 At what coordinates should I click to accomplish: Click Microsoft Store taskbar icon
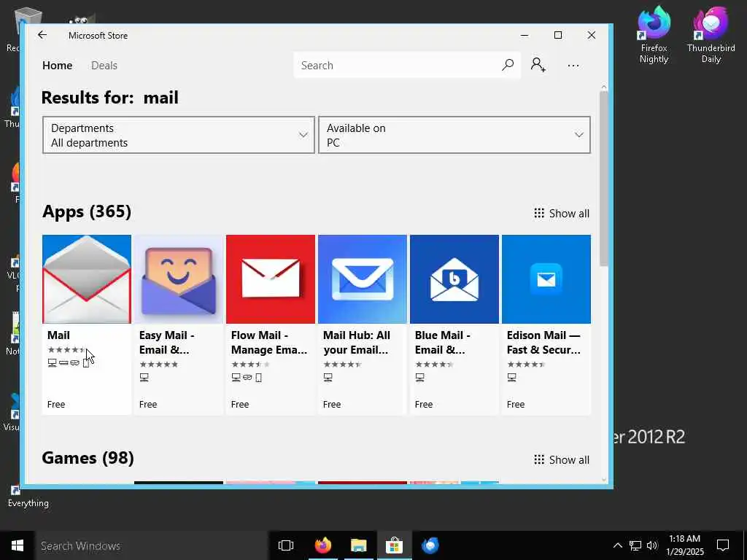click(394, 545)
